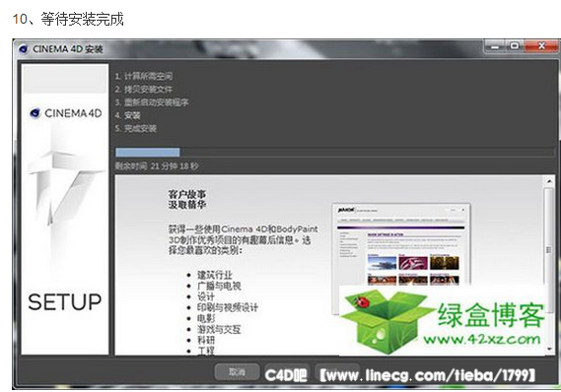Click the step "3. 重新启动安装程序"
The image size is (561, 392).
(x=151, y=102)
